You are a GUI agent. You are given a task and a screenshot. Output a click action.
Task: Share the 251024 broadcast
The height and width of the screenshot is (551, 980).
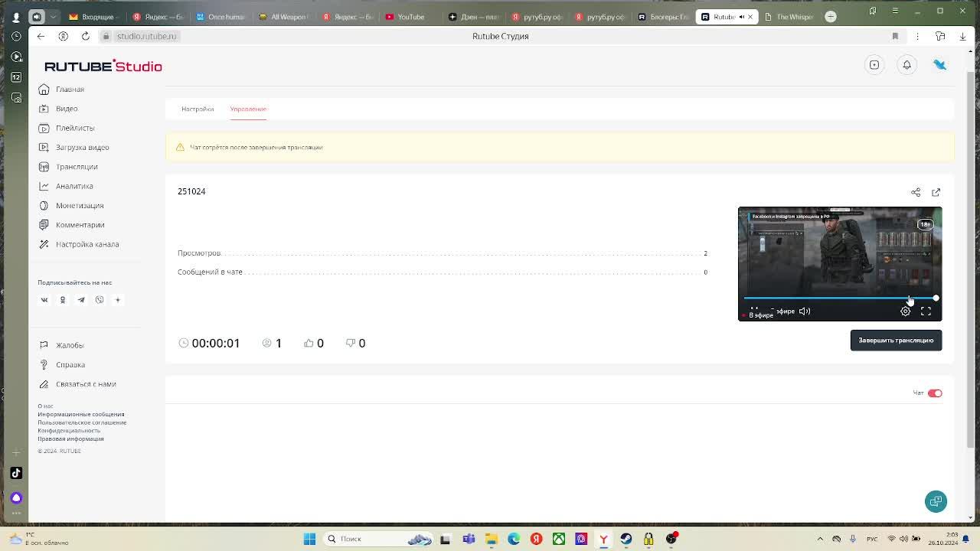point(916,192)
